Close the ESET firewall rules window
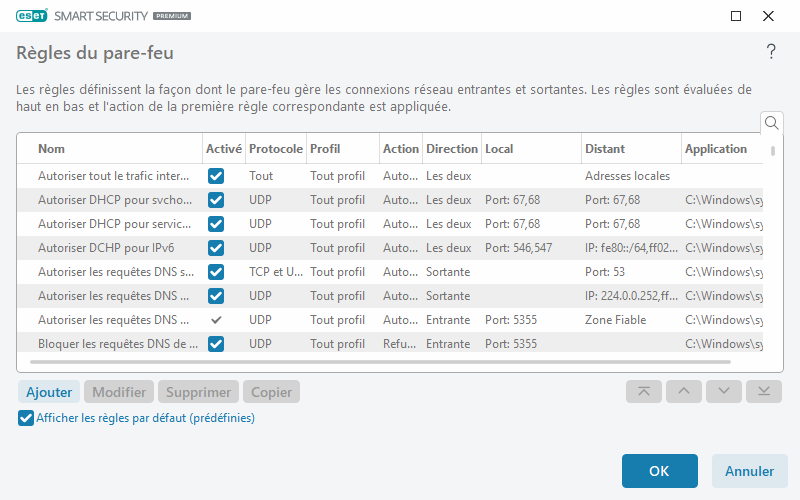 (768, 16)
